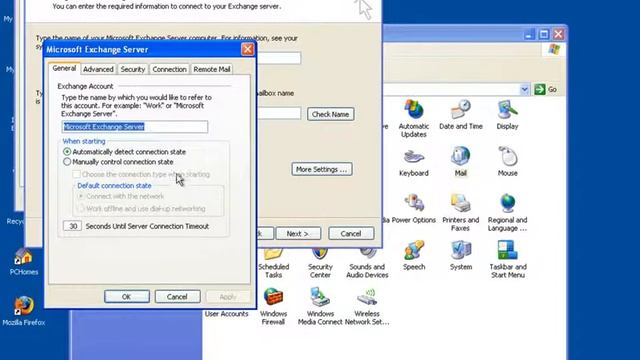Open Power Options icon
640x360 pixels.
click(x=413, y=209)
